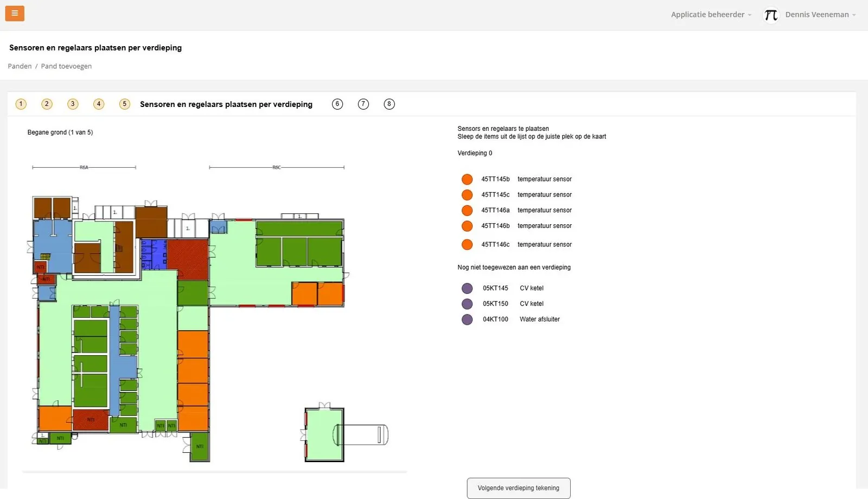Select the orange dot of sensor 45TT146b
The image size is (868, 499).
coord(467,226)
